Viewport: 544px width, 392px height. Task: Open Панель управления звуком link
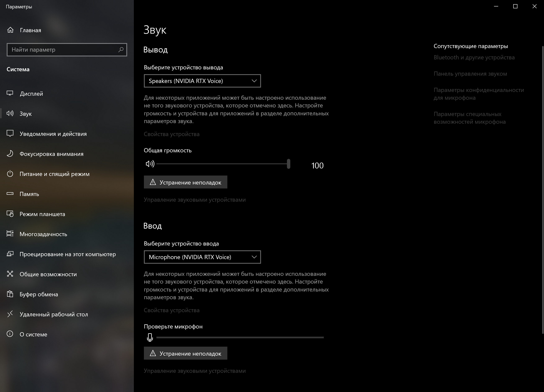click(470, 74)
